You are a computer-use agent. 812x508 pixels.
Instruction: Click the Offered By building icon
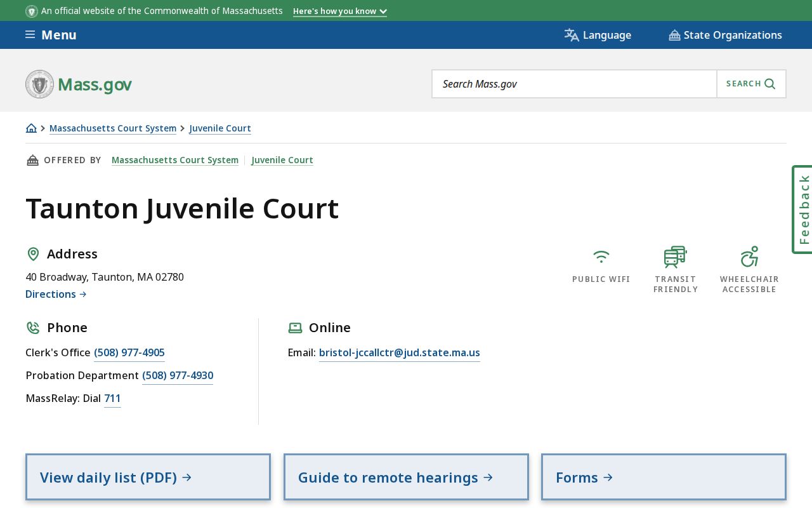pos(32,160)
